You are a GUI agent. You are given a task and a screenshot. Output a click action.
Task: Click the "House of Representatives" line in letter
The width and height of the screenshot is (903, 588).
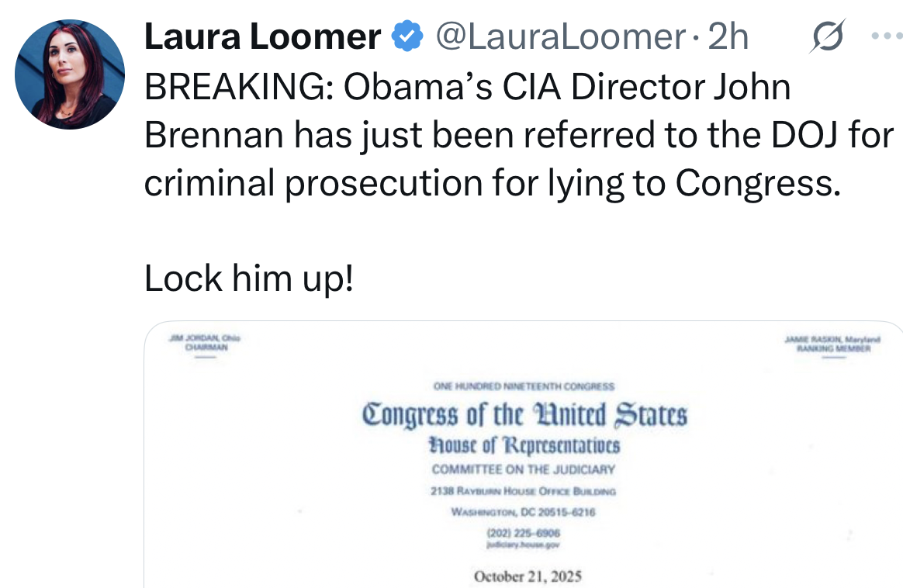point(524,447)
